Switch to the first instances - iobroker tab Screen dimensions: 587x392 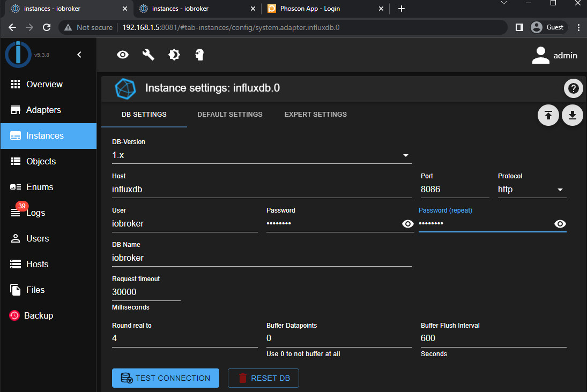[x=68, y=9]
